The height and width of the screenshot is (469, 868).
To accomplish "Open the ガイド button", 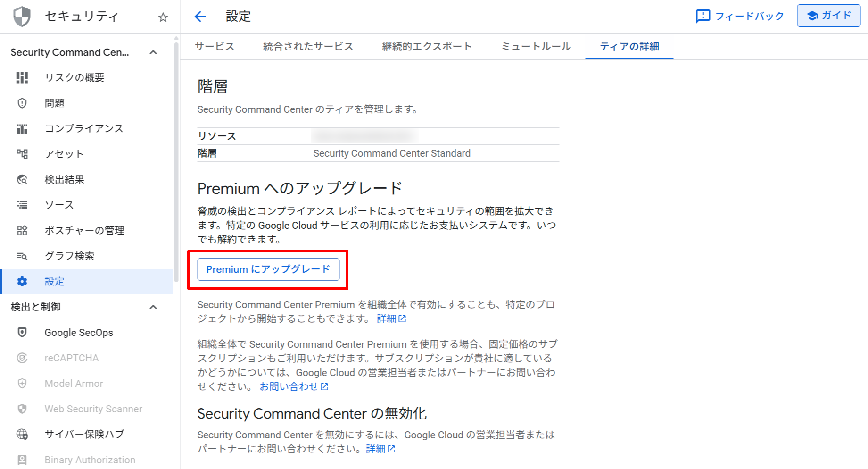I will tap(828, 16).
